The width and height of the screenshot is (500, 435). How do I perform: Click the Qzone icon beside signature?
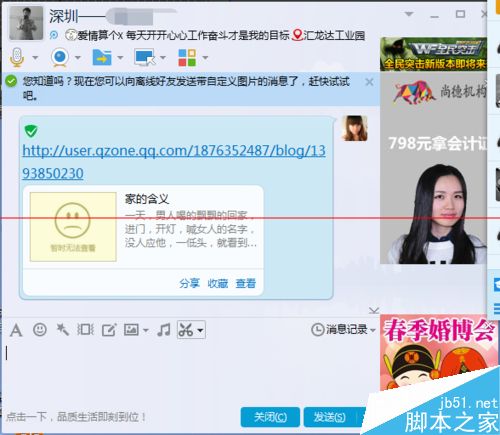[54, 35]
